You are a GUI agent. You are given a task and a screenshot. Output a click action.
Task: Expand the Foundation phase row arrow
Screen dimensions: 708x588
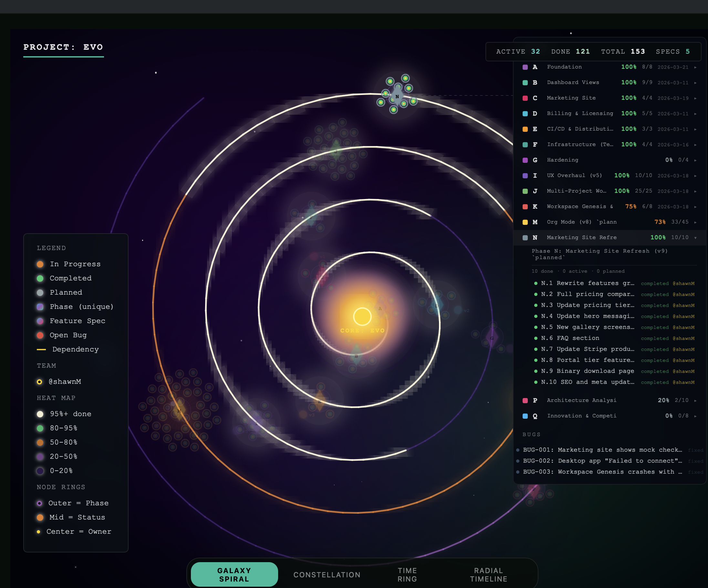pos(695,67)
